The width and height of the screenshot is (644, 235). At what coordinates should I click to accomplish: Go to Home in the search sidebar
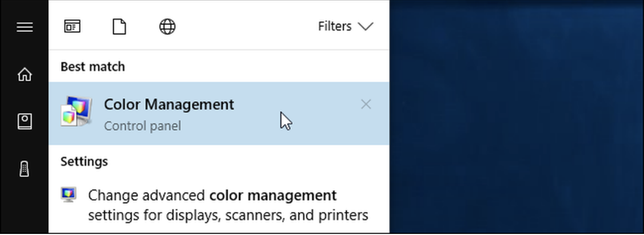coord(25,75)
